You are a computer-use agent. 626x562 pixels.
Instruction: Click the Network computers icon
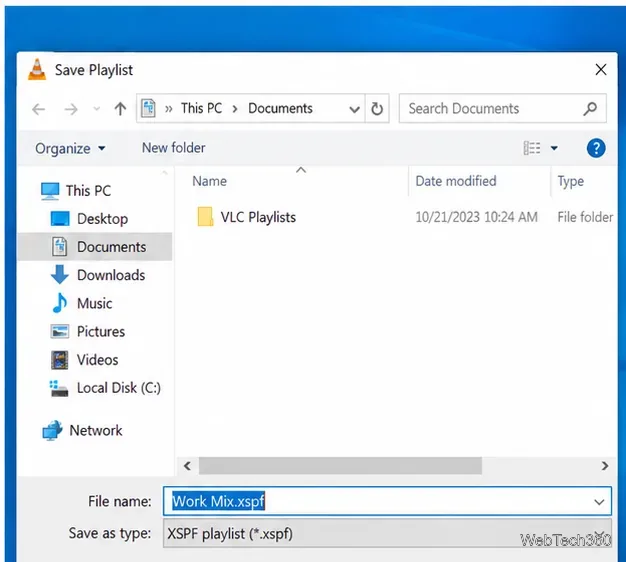(x=52, y=431)
